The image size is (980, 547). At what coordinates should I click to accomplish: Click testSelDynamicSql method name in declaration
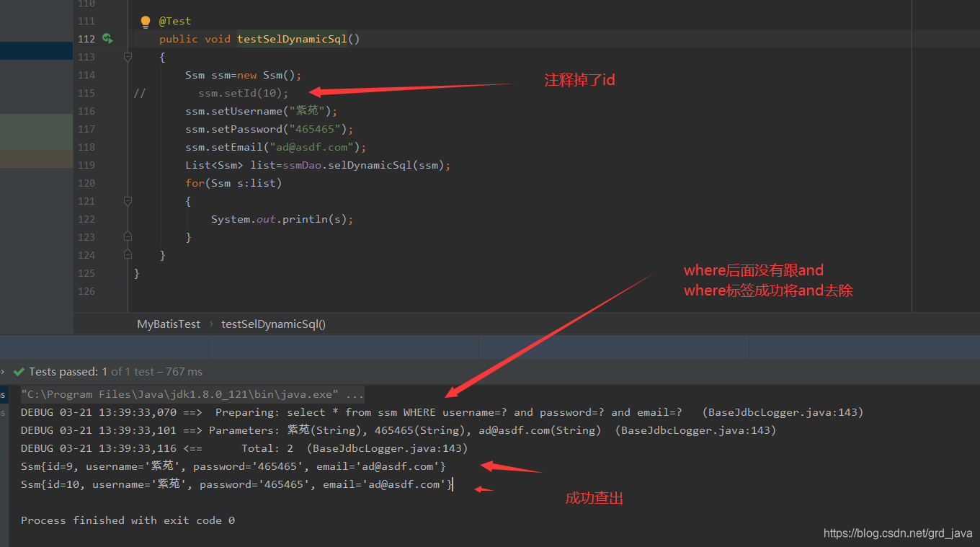tap(292, 39)
